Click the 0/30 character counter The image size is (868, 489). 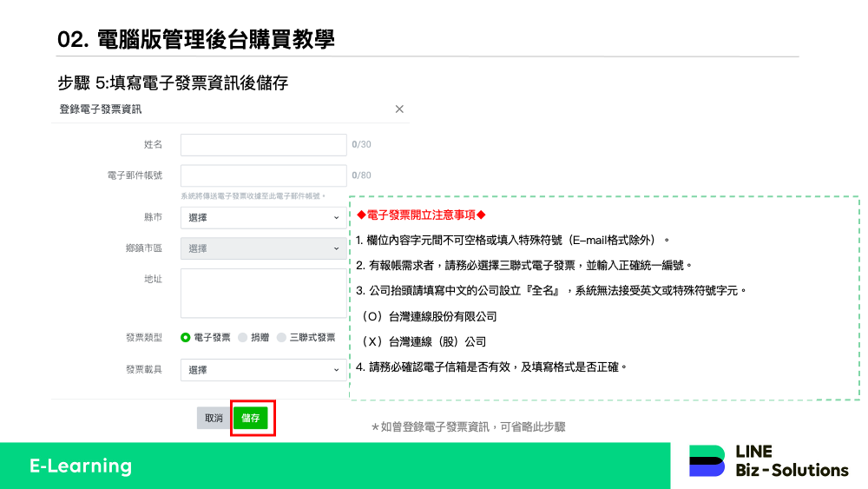pos(361,144)
